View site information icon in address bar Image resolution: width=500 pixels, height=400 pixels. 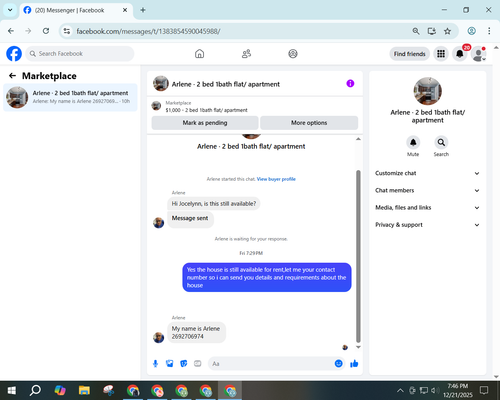[67, 31]
